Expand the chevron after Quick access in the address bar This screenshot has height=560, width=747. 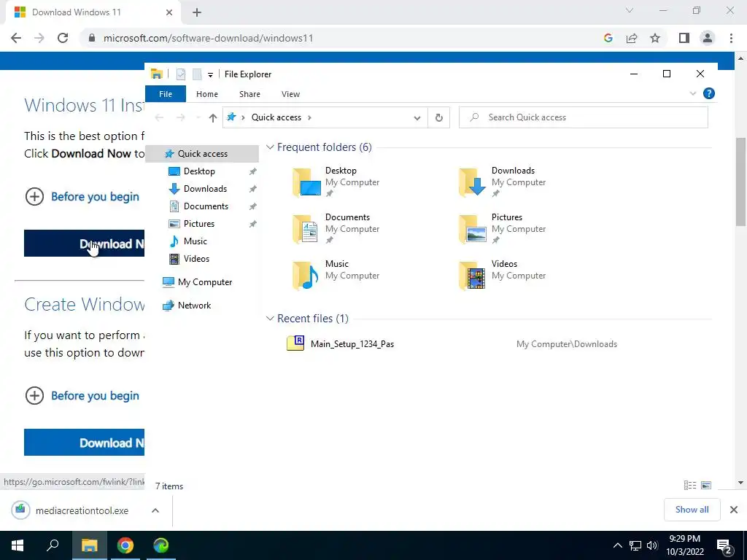click(x=309, y=117)
